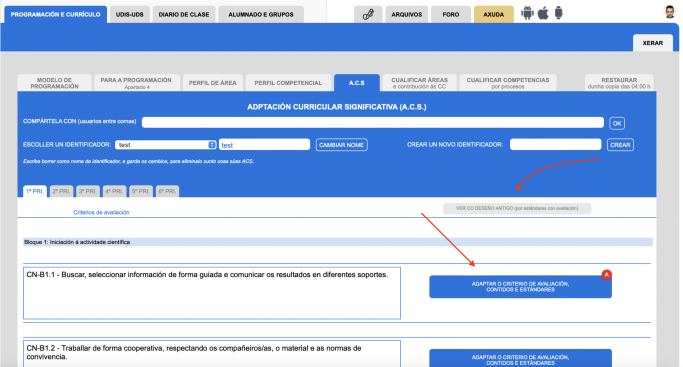Click the CAMBIAR NOME button

pyautogui.click(x=342, y=145)
